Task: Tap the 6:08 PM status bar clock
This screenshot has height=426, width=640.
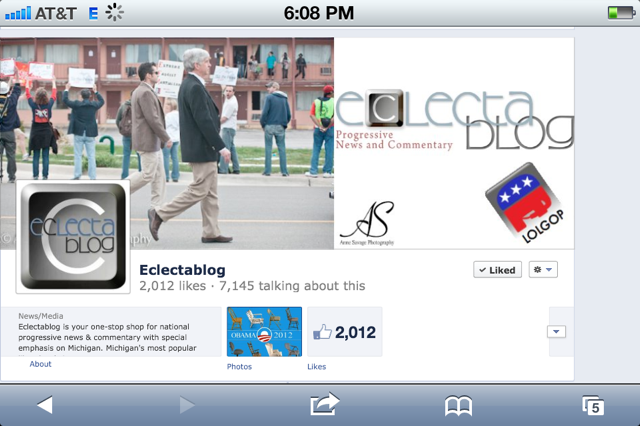Action: click(319, 13)
